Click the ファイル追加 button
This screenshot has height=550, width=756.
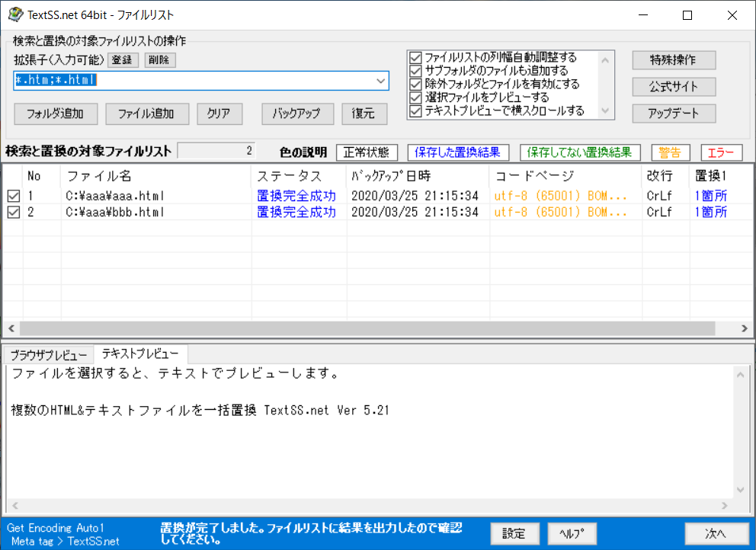pos(145,114)
